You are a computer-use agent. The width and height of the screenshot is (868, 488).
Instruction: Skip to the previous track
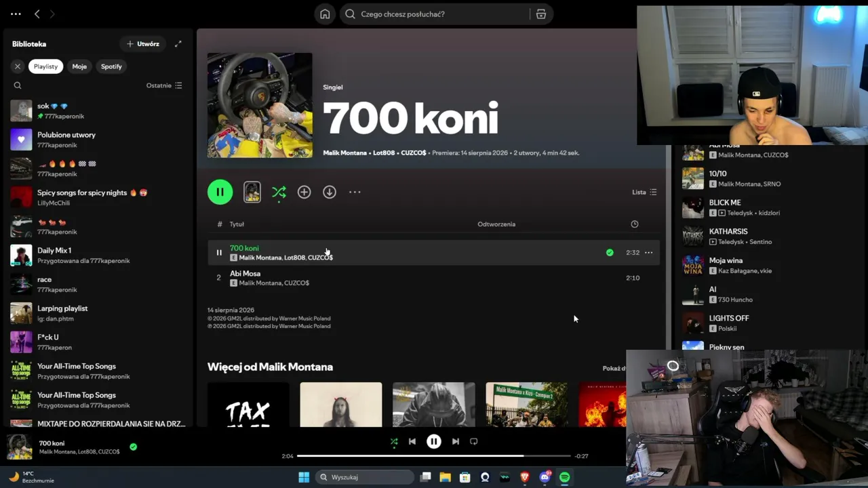point(412,442)
